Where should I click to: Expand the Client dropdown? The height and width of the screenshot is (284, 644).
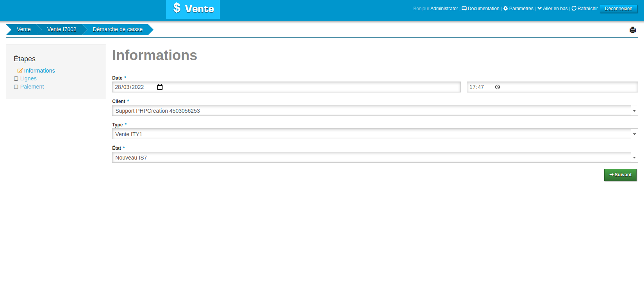coord(634,111)
